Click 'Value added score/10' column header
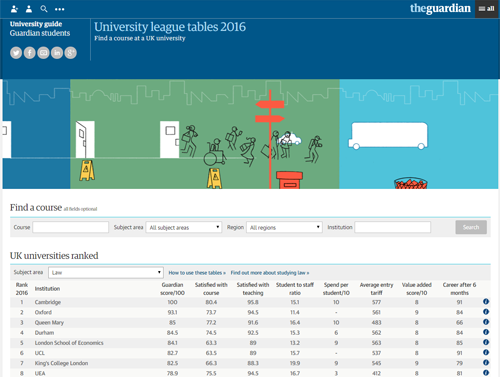Image resolution: width=500 pixels, height=377 pixels. [x=417, y=289]
